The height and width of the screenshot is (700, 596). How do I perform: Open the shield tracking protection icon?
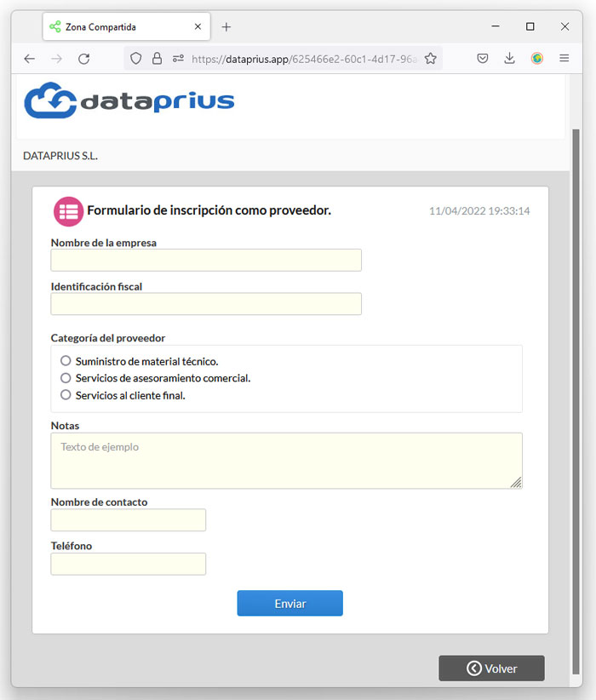tap(135, 59)
